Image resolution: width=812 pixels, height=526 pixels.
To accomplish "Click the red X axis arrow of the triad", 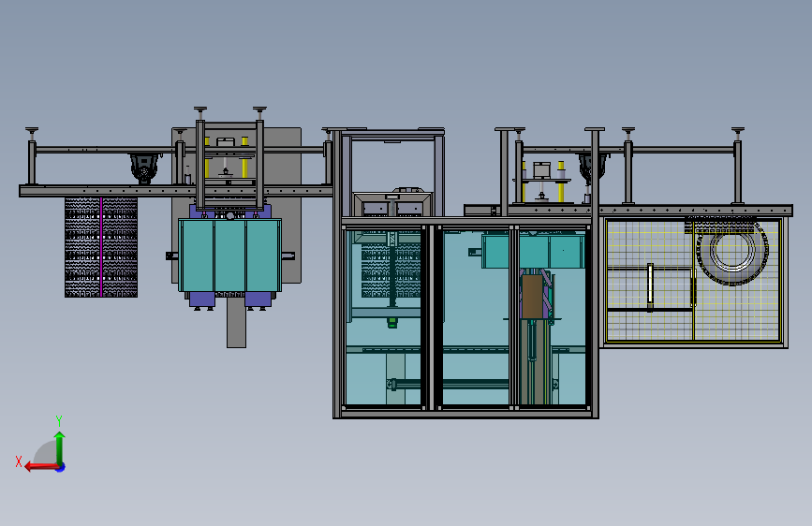I will (41, 467).
